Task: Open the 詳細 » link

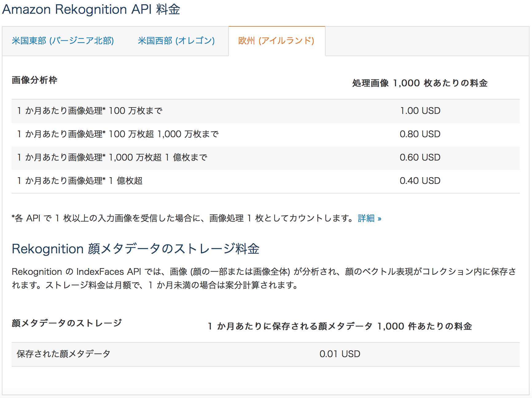Action: tap(370, 218)
